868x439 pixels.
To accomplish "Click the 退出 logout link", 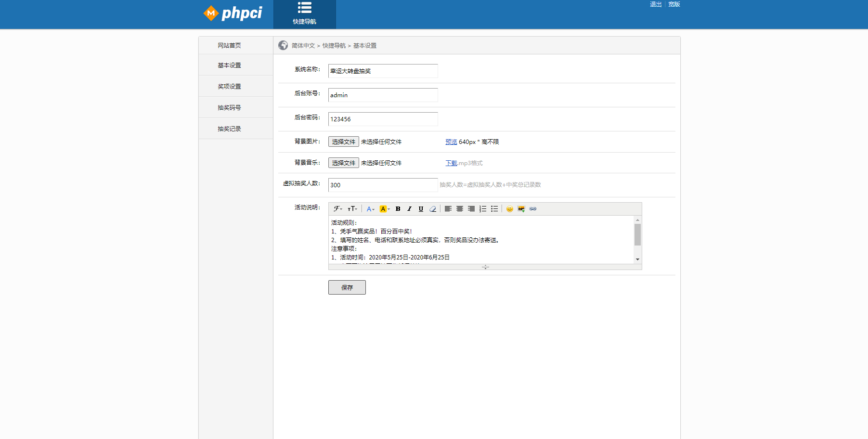I will (656, 4).
